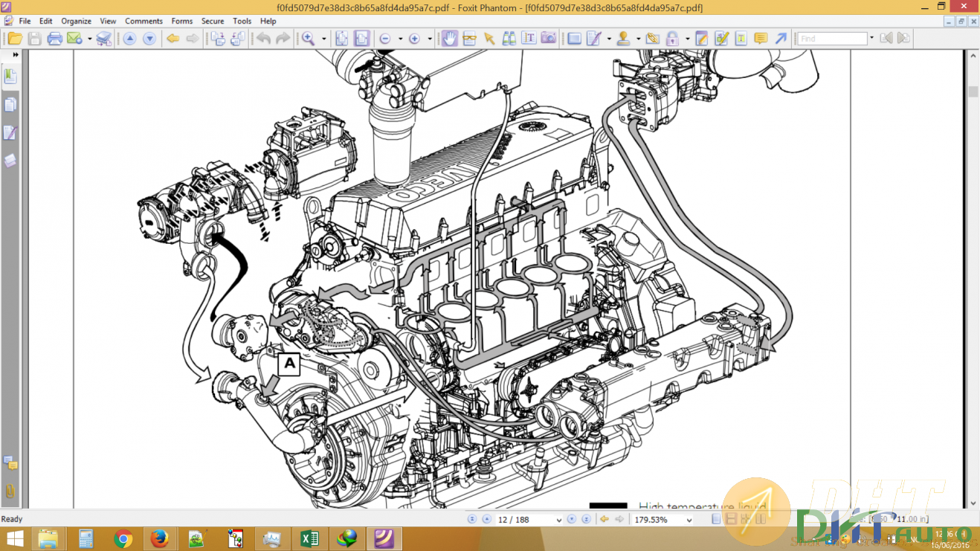The width and height of the screenshot is (980, 551).
Task: Click inside the Find search field
Action: [x=833, y=39]
